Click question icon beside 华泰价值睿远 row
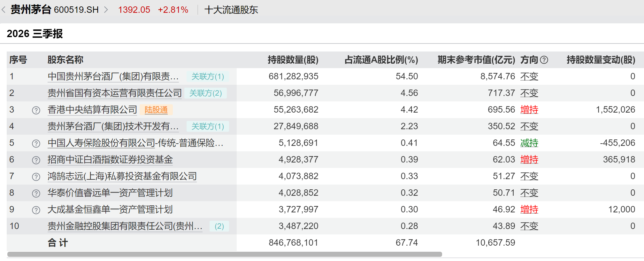This screenshot has height=261, width=644. [x=36, y=193]
